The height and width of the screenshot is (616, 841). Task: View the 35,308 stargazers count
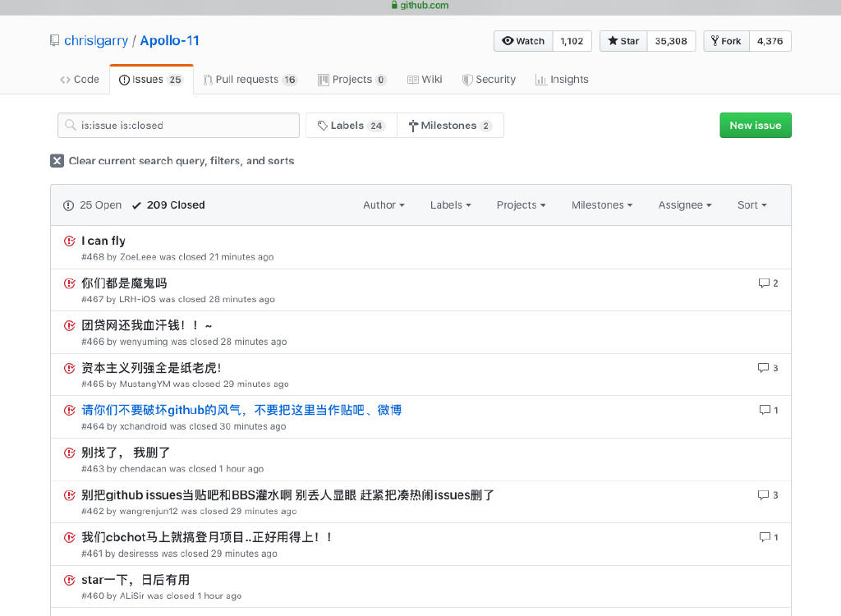pos(671,41)
